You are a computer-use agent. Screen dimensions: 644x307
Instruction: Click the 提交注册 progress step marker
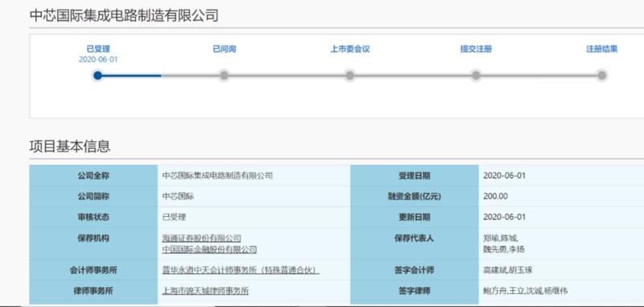tap(476, 75)
